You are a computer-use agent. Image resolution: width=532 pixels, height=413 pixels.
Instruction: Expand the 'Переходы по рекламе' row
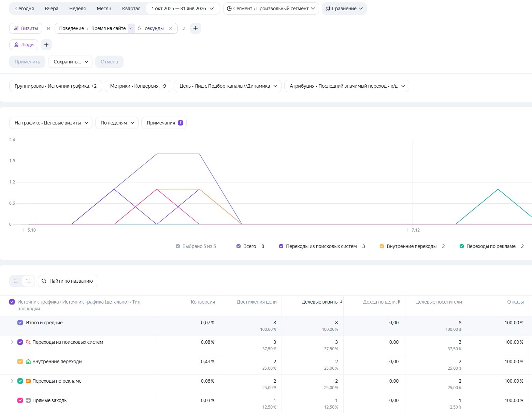pyautogui.click(x=12, y=381)
